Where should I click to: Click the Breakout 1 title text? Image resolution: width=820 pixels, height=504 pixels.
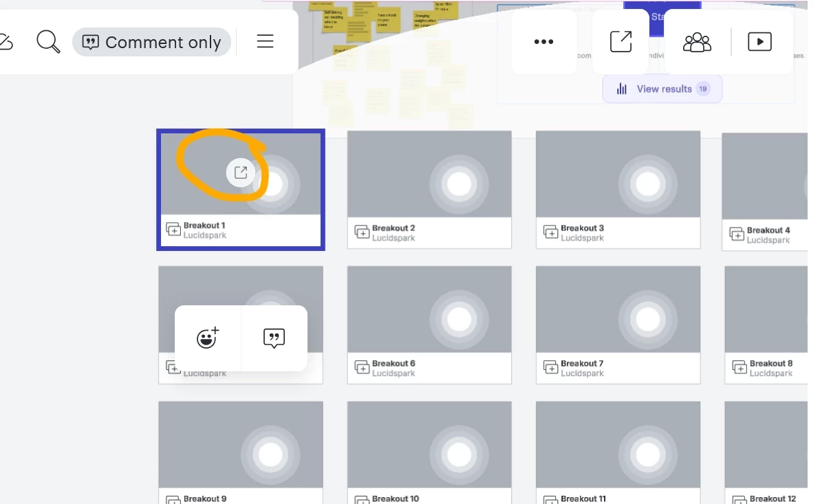pos(204,226)
